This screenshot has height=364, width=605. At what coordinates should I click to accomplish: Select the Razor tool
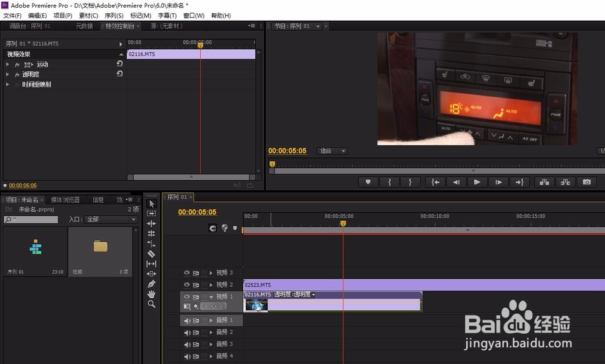[x=151, y=254]
